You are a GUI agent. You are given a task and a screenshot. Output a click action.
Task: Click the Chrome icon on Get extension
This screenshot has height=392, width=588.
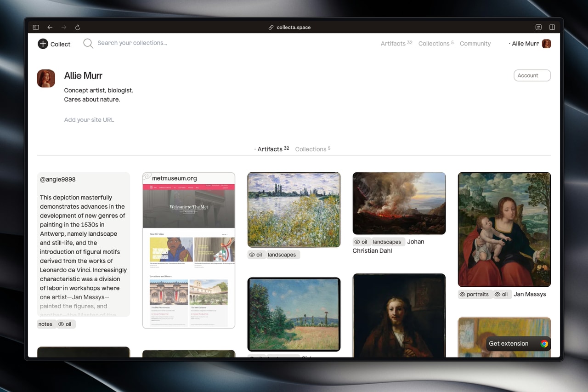click(544, 344)
